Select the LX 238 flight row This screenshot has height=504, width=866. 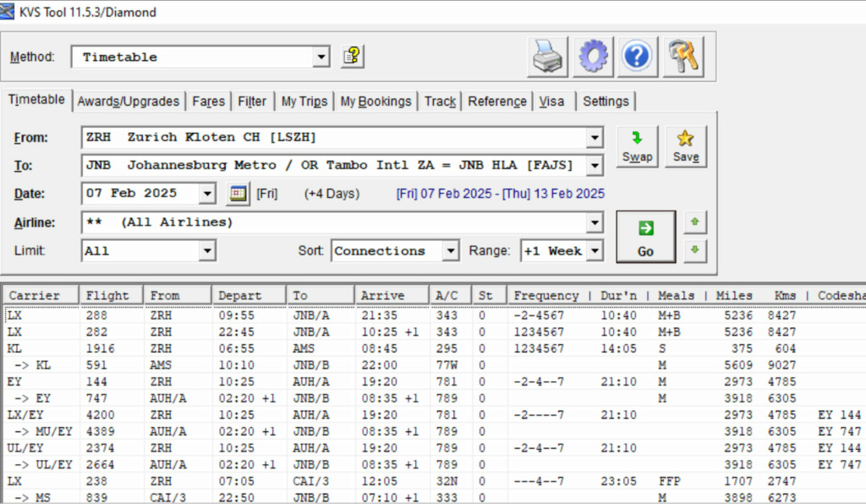[435, 481]
